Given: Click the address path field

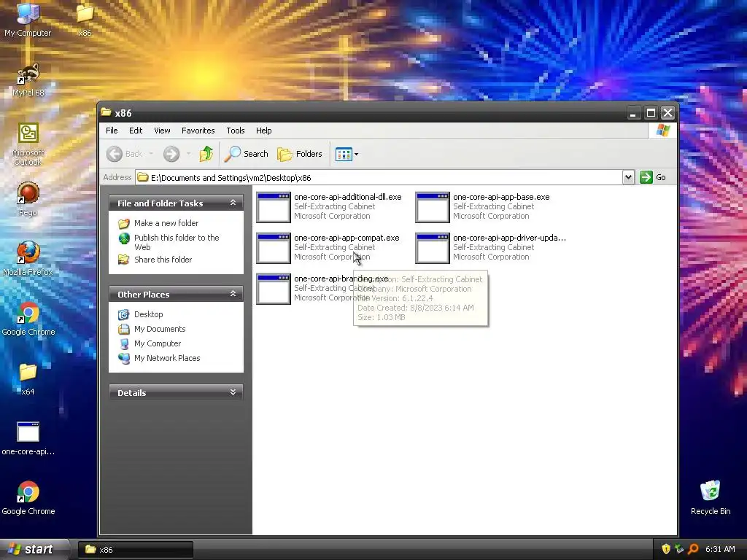Looking at the screenshot, I should (x=379, y=178).
